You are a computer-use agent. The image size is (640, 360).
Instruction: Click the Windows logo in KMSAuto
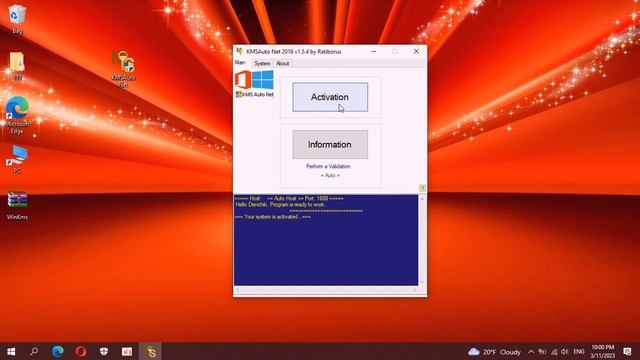[263, 80]
